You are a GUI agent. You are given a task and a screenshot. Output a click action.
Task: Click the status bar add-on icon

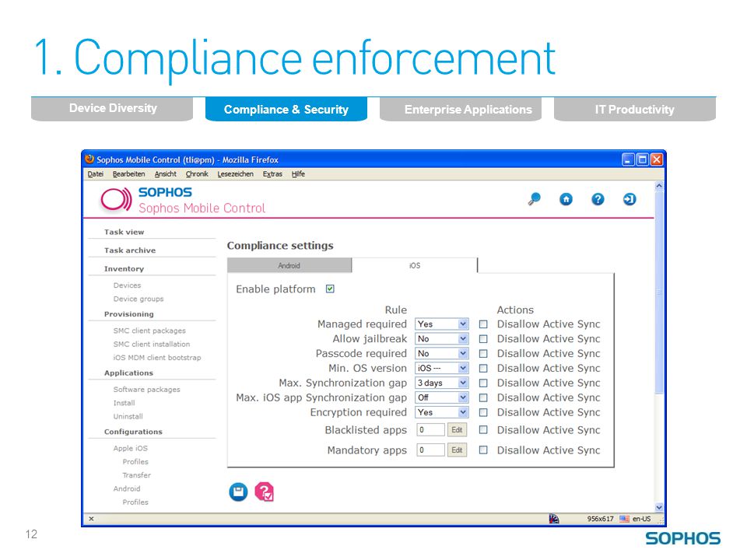click(x=554, y=519)
